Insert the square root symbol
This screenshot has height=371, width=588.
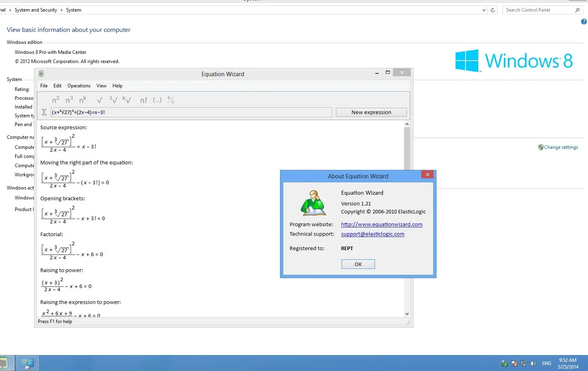100,100
